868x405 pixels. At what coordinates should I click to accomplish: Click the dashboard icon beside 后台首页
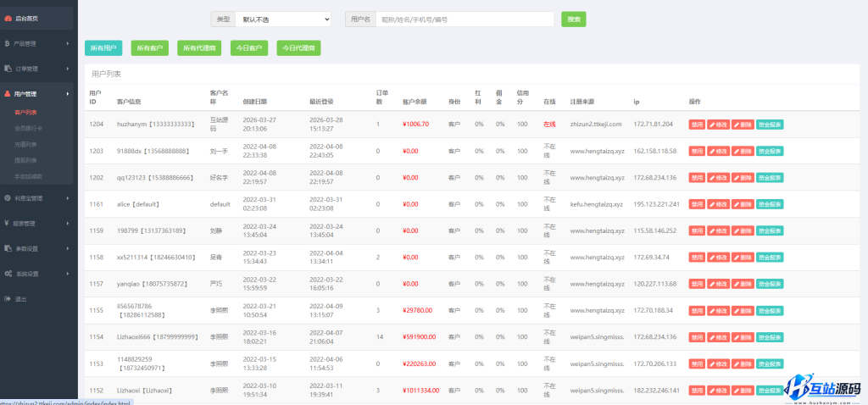pyautogui.click(x=8, y=18)
